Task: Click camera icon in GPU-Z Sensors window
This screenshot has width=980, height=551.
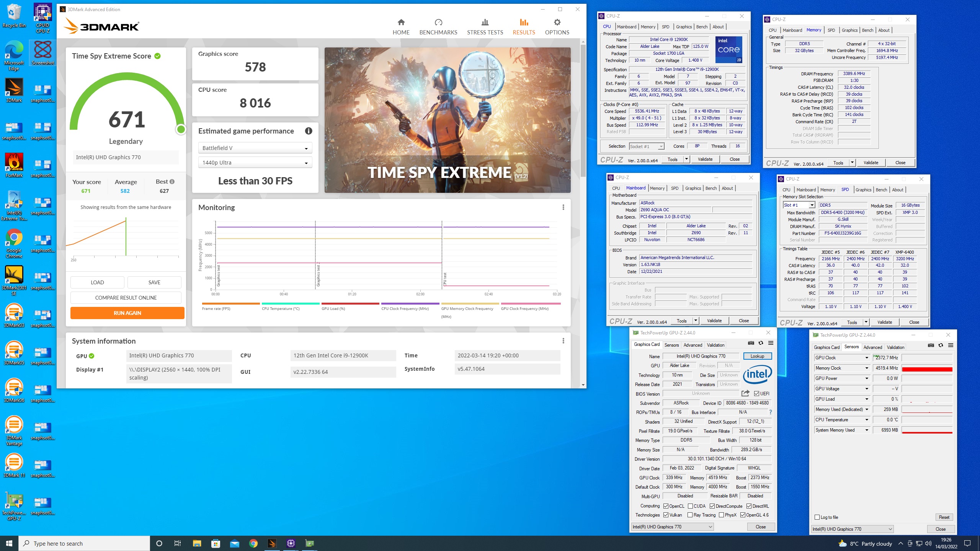Action: (931, 346)
